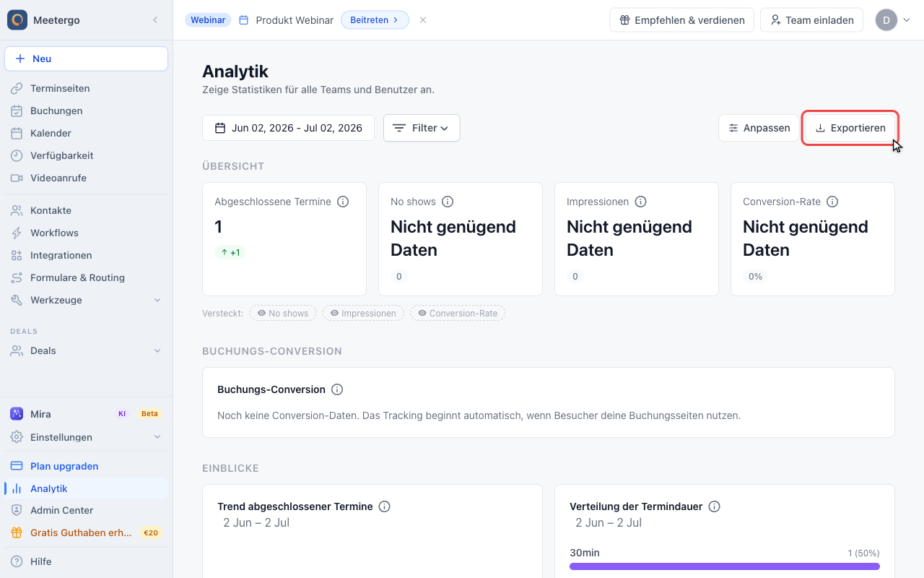This screenshot has height=578, width=924.
Task: Open the Integrationen grid icon
Action: (x=17, y=255)
